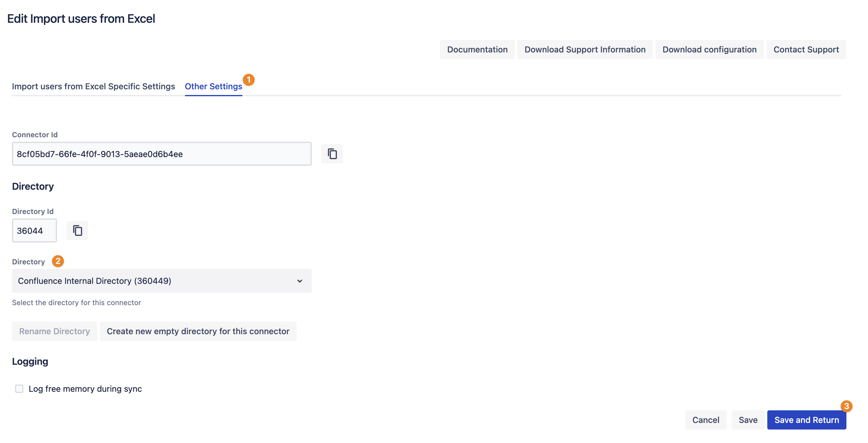The width and height of the screenshot is (868, 443).
Task: Click the orange step 3 badge
Action: coord(846,406)
